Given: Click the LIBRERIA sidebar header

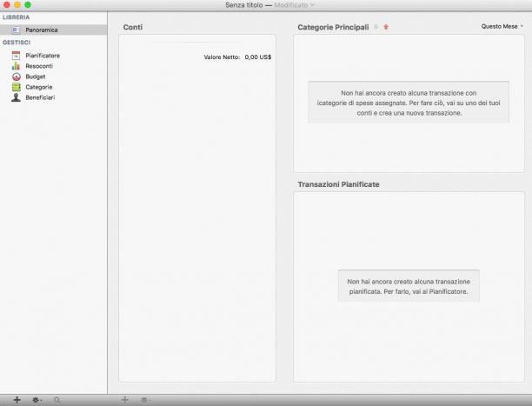Looking at the screenshot, I should pyautogui.click(x=16, y=17).
